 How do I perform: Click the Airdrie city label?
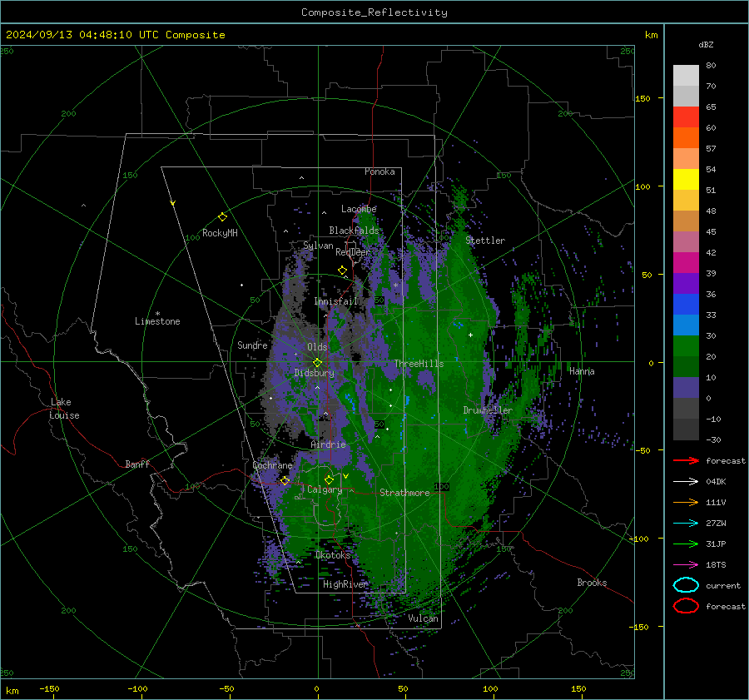point(328,444)
